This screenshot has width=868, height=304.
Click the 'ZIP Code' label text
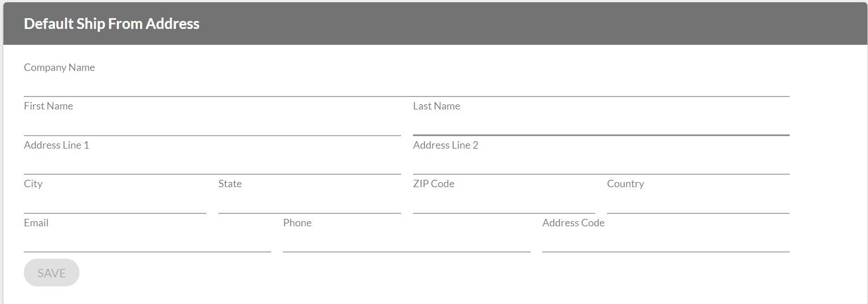433,184
